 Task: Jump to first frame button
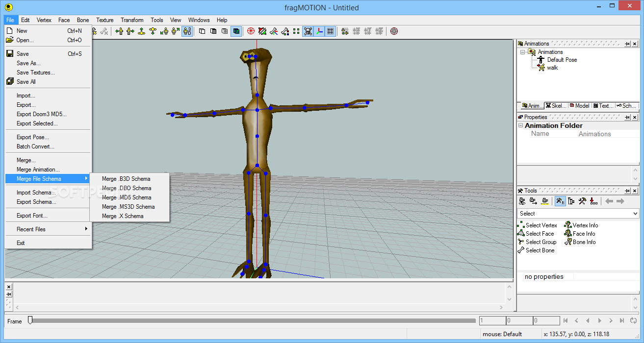[566, 321]
